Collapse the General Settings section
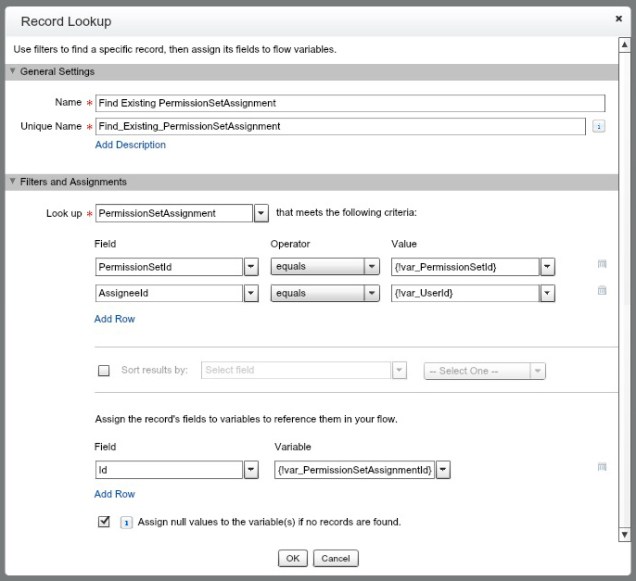 [x=12, y=72]
